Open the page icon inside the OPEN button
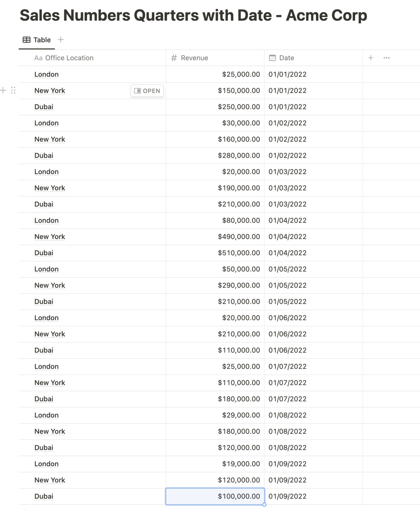Image resolution: width=420 pixels, height=510 pixels. pyautogui.click(x=138, y=91)
